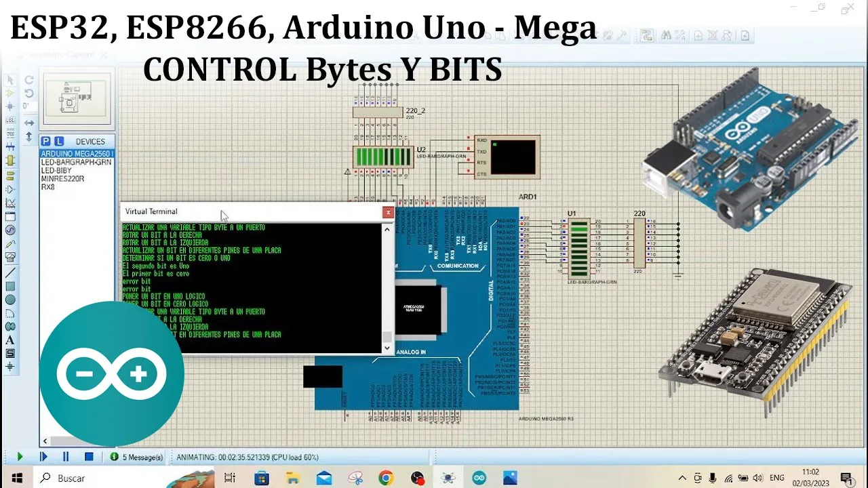Click the Rotate Clockwise icon
868x488 pixels.
coord(29,79)
